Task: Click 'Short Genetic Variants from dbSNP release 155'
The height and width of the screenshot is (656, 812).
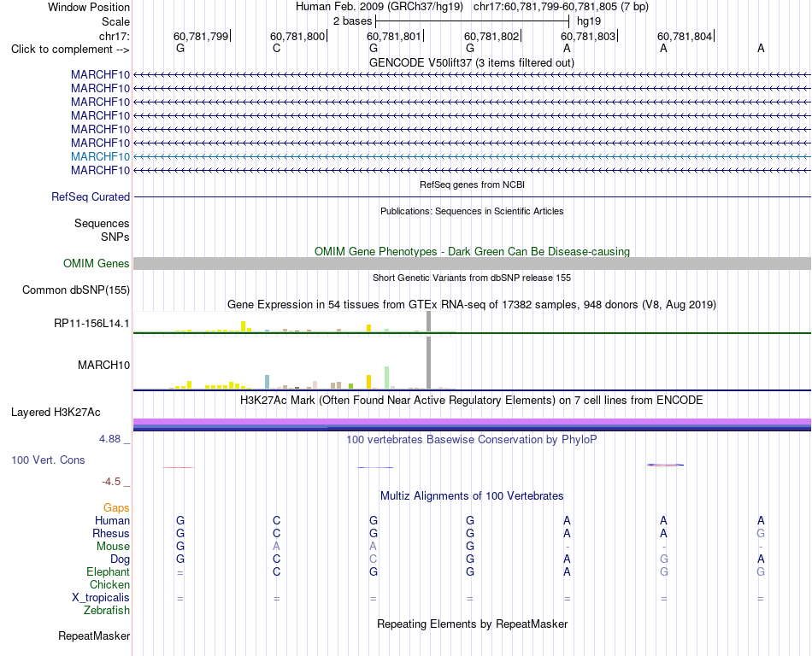Action: click(472, 278)
